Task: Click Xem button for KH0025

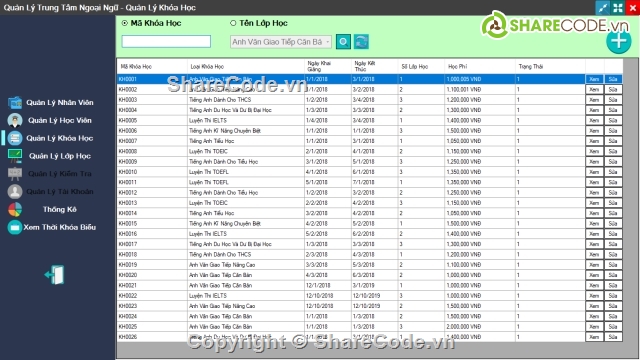Action: (x=594, y=327)
